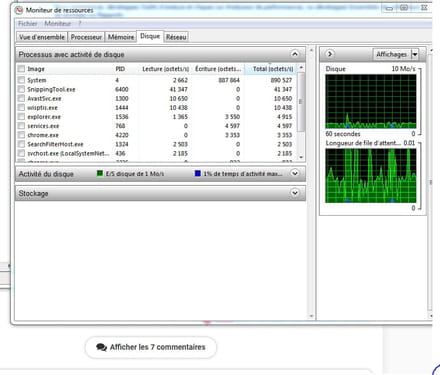Tick the chrome.exe process checkbox
Image resolution: width=440 pixels, height=375 pixels.
point(21,135)
